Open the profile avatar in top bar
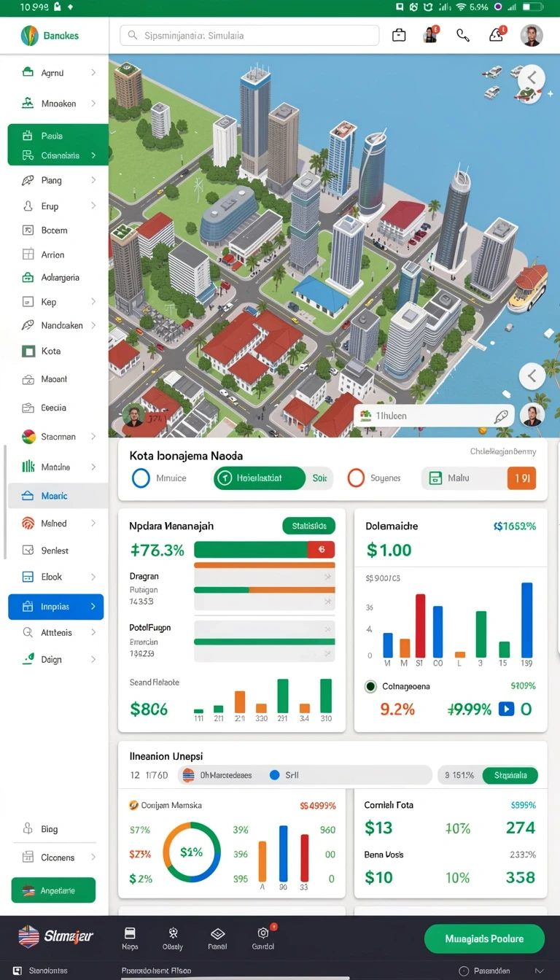Image resolution: width=560 pixels, height=980 pixels. click(x=532, y=35)
